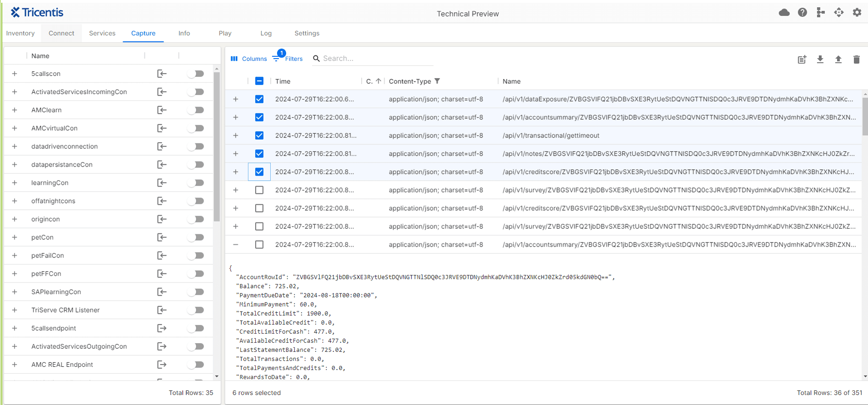Open the cloud icon in header
868x405 pixels.
pyautogui.click(x=784, y=13)
